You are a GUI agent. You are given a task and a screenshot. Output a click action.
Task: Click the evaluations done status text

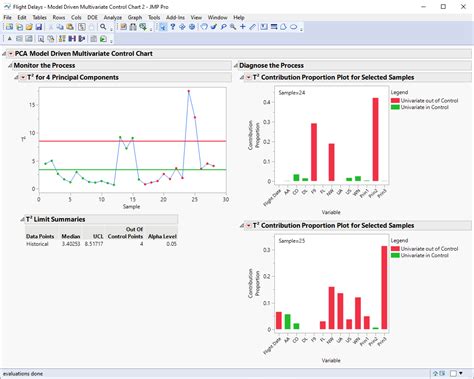point(23,374)
